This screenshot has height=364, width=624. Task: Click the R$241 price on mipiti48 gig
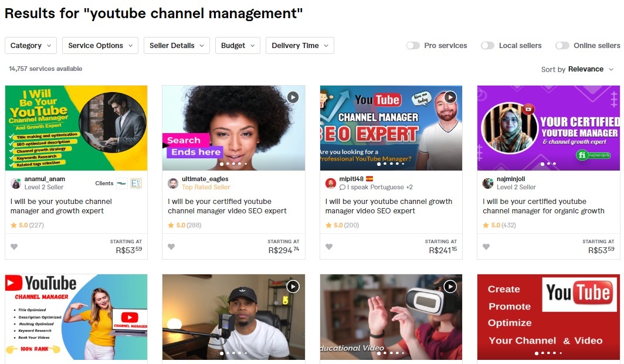click(443, 250)
